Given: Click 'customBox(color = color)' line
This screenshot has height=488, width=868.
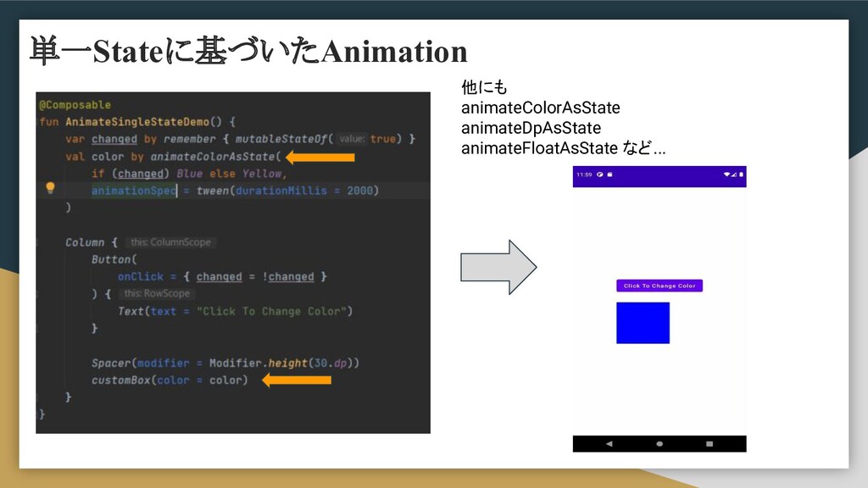Looking at the screenshot, I should point(170,380).
